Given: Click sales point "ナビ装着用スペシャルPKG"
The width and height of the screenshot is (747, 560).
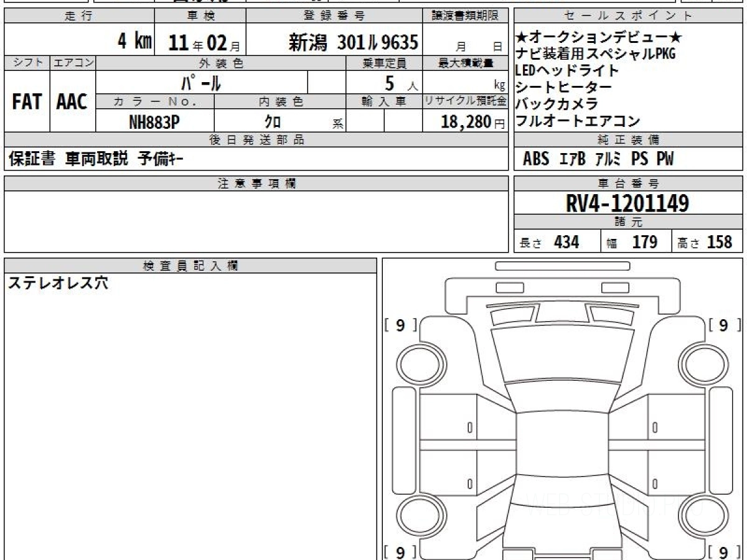Looking at the screenshot, I should [596, 54].
